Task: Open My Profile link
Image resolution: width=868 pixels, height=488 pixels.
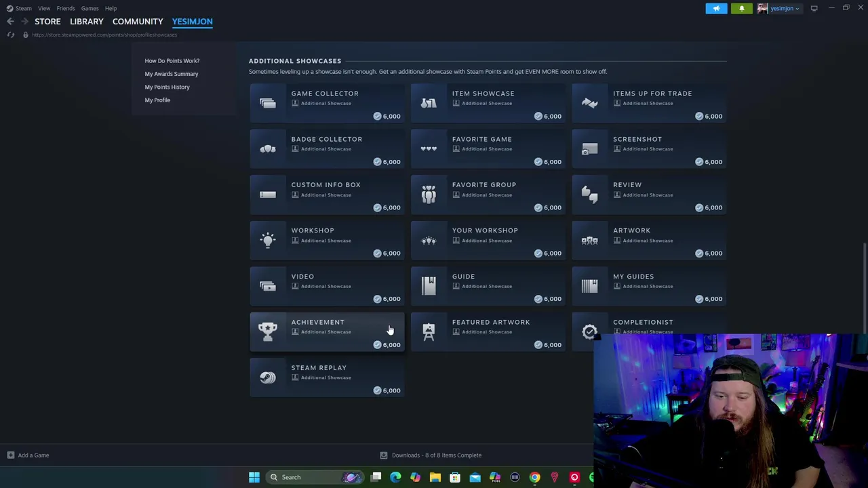Action: pos(157,100)
